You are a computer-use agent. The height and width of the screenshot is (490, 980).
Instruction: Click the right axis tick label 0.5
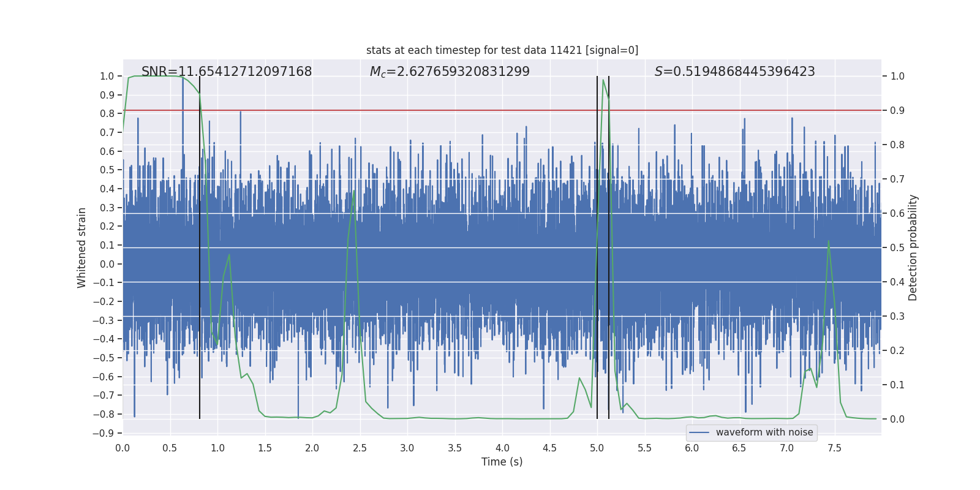[x=897, y=247]
